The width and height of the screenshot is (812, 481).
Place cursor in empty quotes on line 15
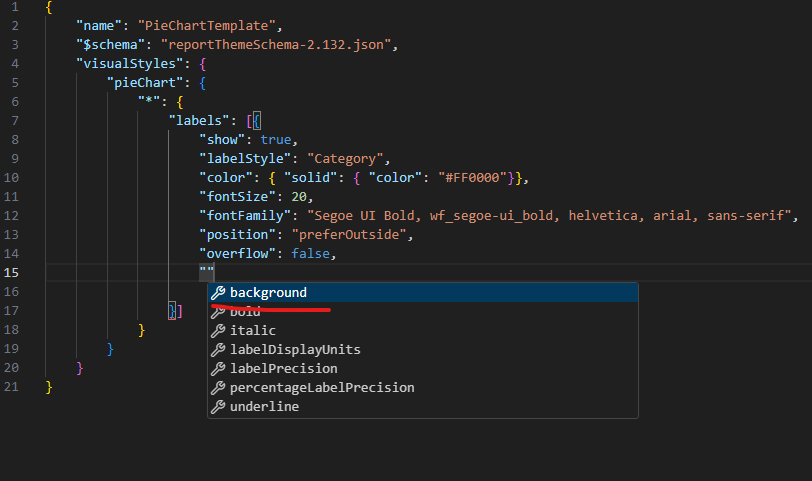[207, 270]
